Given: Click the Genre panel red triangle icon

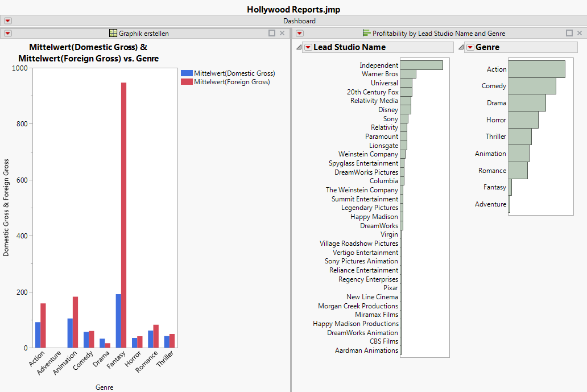Looking at the screenshot, I should tap(470, 47).
